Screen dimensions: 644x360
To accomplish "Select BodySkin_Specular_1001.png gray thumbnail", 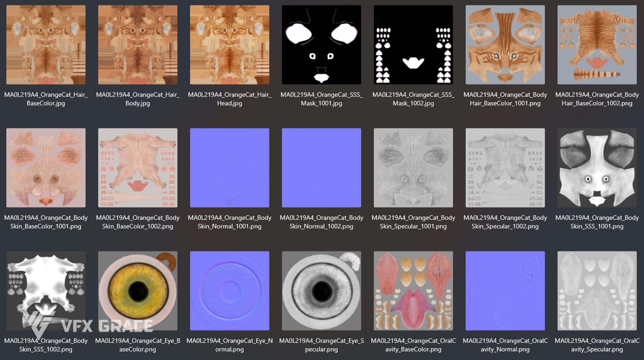I will (x=413, y=168).
